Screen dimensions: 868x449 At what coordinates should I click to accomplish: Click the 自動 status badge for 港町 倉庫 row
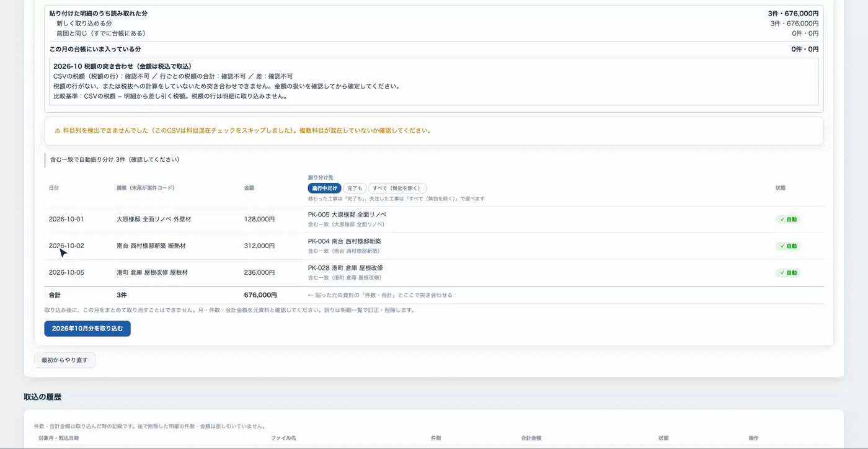point(788,273)
